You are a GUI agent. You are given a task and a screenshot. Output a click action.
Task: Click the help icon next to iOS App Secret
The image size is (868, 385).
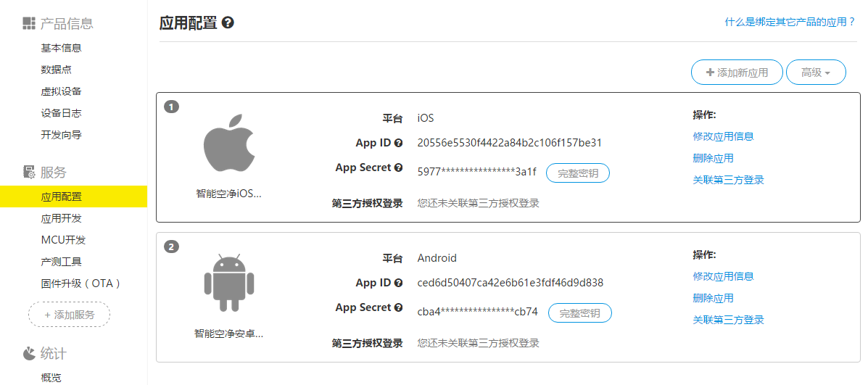point(398,167)
